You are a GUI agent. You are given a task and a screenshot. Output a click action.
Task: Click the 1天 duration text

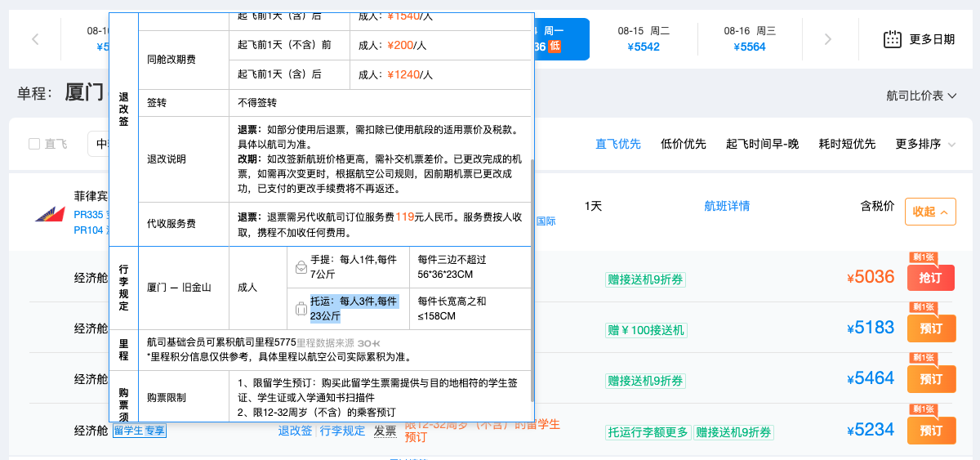point(594,206)
